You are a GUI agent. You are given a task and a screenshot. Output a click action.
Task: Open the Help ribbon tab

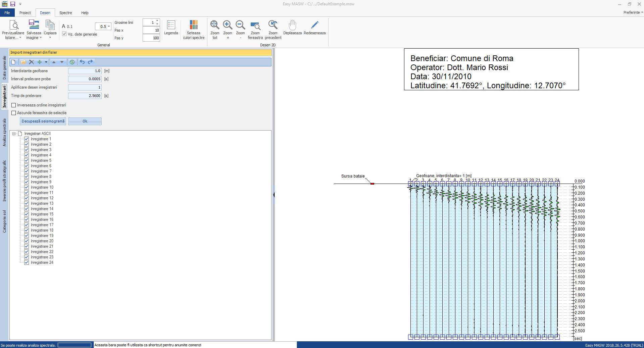pyautogui.click(x=85, y=13)
